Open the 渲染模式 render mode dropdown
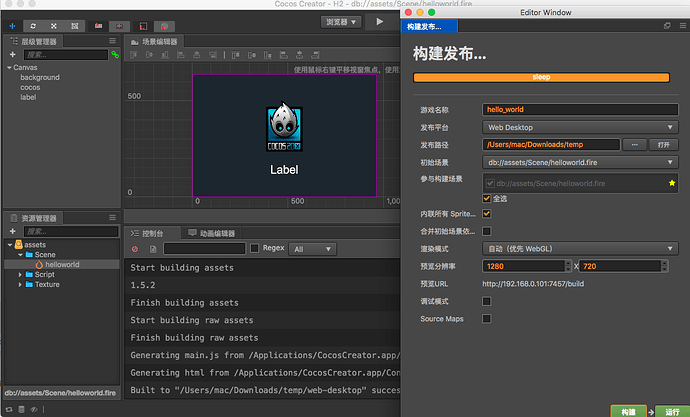 (x=580, y=248)
